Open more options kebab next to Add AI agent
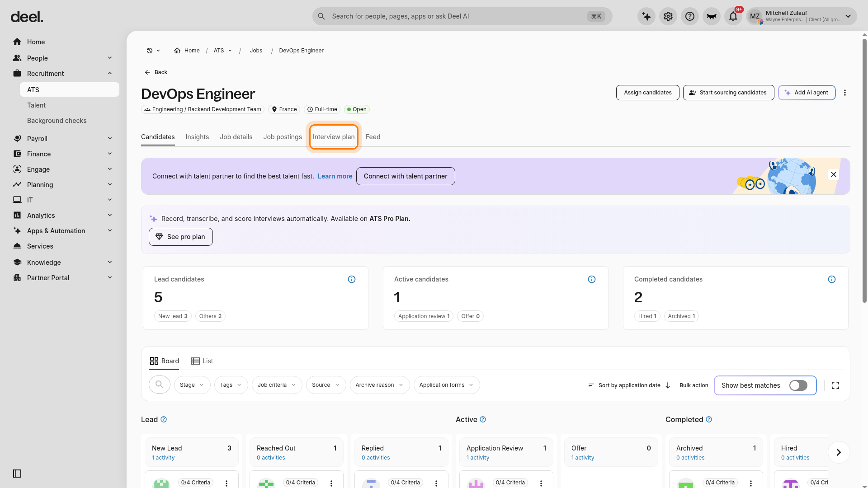 point(845,93)
